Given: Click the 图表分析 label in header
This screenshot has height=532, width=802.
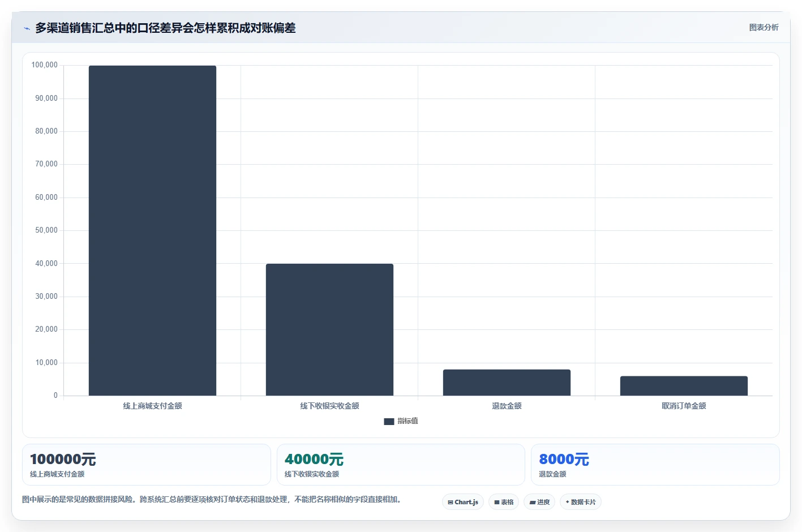Looking at the screenshot, I should click(764, 27).
